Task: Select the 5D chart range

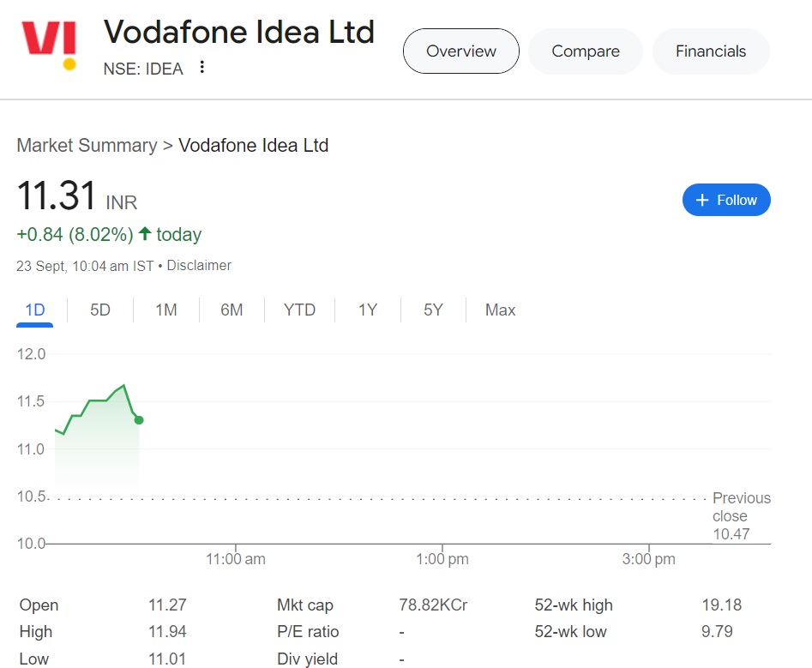Action: (100, 310)
